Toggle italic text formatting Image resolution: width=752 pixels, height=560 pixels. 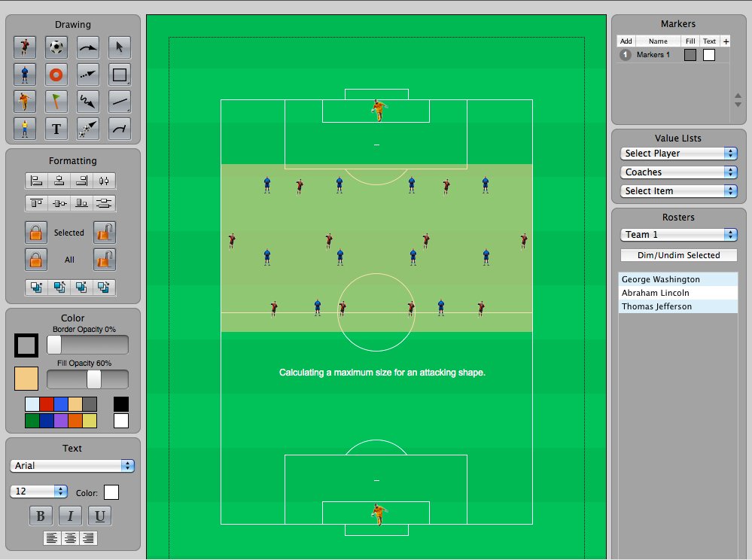click(x=70, y=516)
